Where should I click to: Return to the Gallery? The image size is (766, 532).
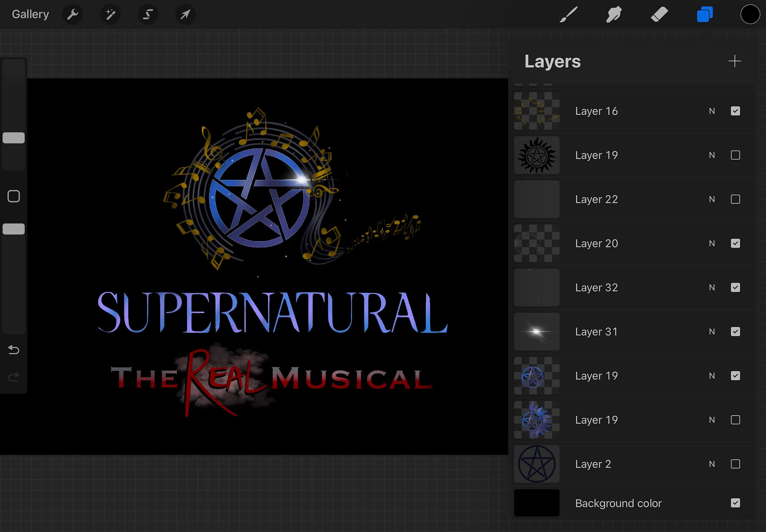pos(30,14)
